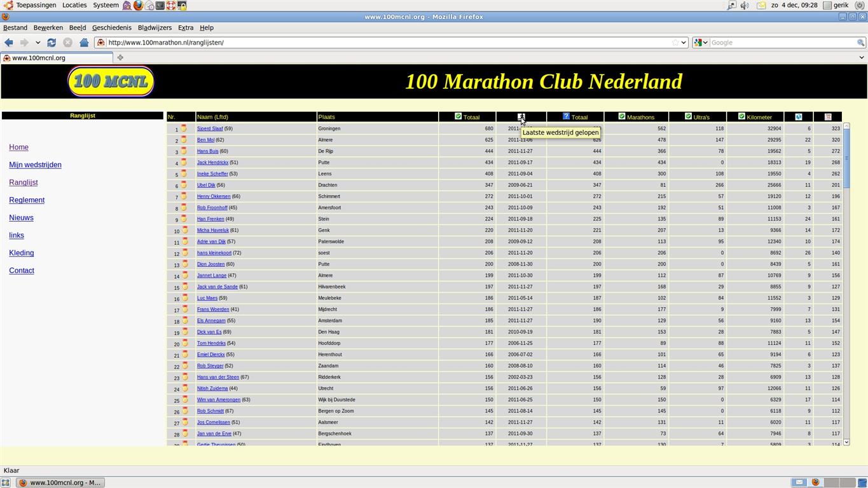The height and width of the screenshot is (488, 868).
Task: Open the Nieuws link
Action: 21,218
